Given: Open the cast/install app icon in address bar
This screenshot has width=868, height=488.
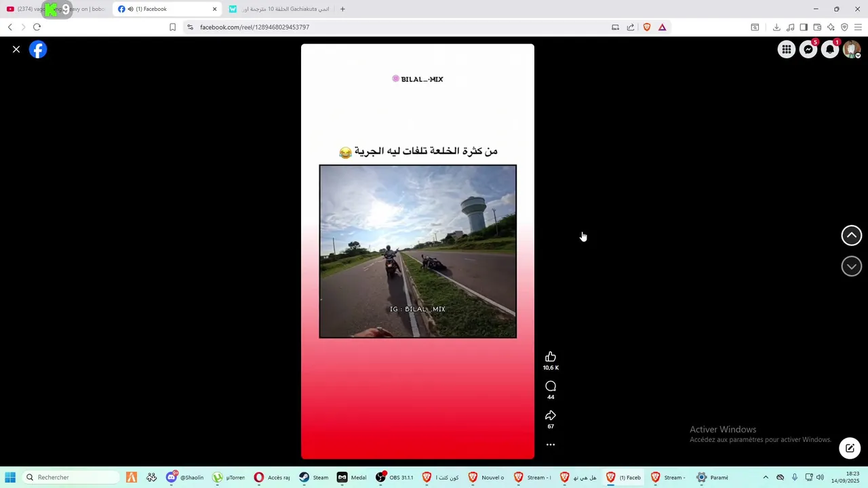Looking at the screenshot, I should click(x=615, y=27).
